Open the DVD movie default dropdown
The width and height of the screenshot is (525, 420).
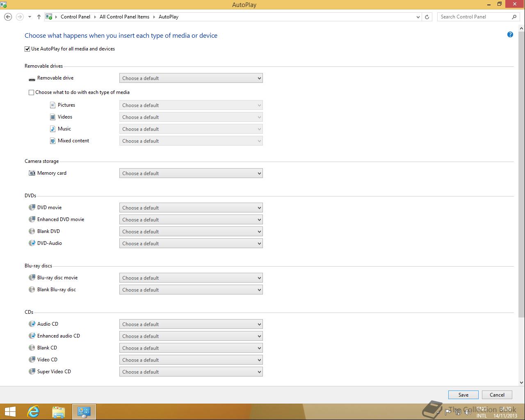click(191, 208)
